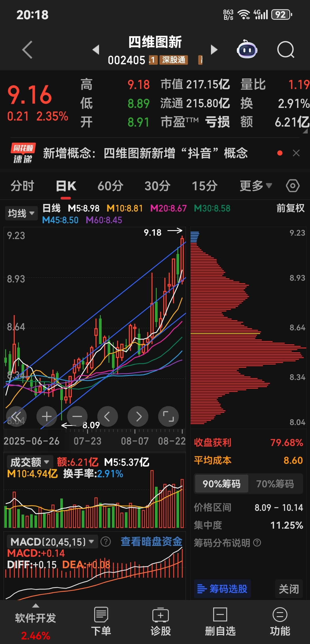Switch to next stock with right triangle
Image resolution: width=310 pixels, height=644 pixels.
click(214, 49)
